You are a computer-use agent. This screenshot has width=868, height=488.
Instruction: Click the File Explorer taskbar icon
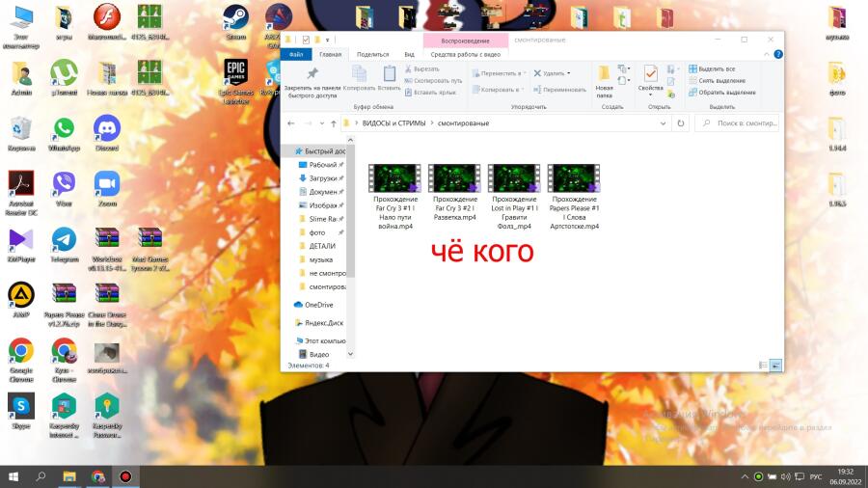tap(69, 476)
